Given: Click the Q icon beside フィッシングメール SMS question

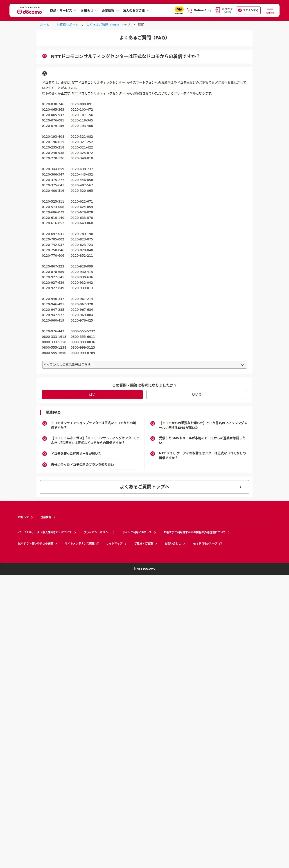Looking at the screenshot, I should tap(152, 424).
